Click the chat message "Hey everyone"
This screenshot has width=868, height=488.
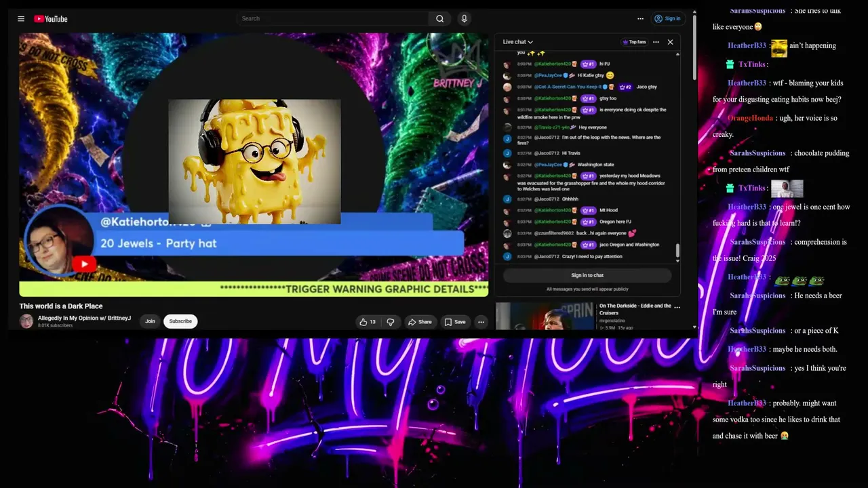pyautogui.click(x=593, y=127)
